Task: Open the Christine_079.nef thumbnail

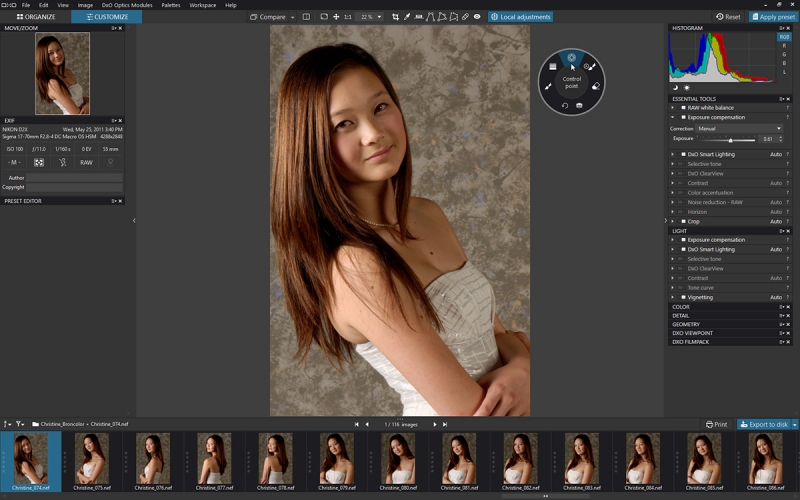Action: pos(337,461)
